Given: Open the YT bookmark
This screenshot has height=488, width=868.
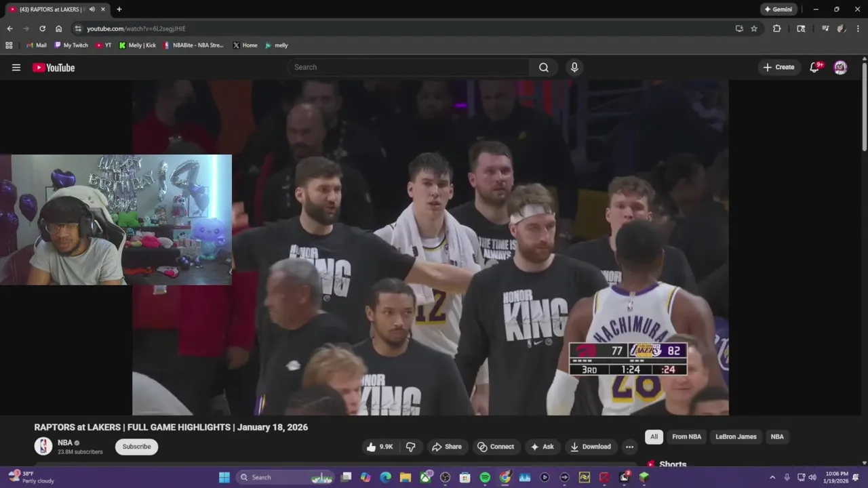Looking at the screenshot, I should 104,45.
